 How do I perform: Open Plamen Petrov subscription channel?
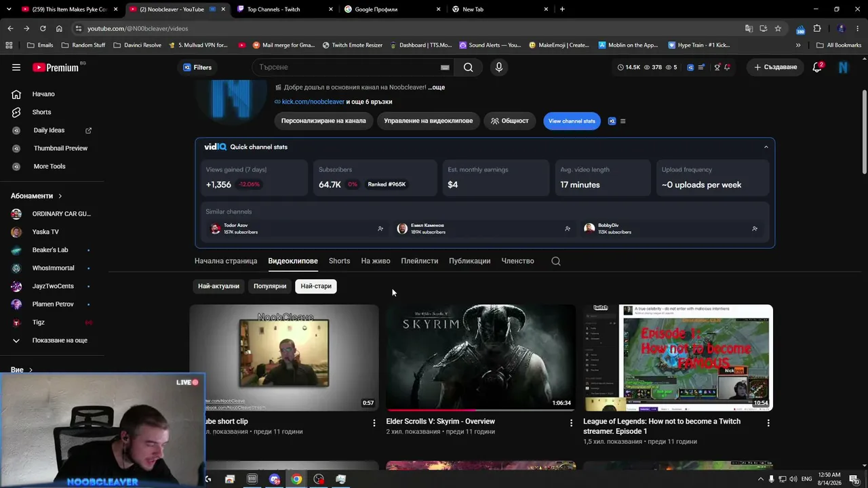(x=52, y=304)
